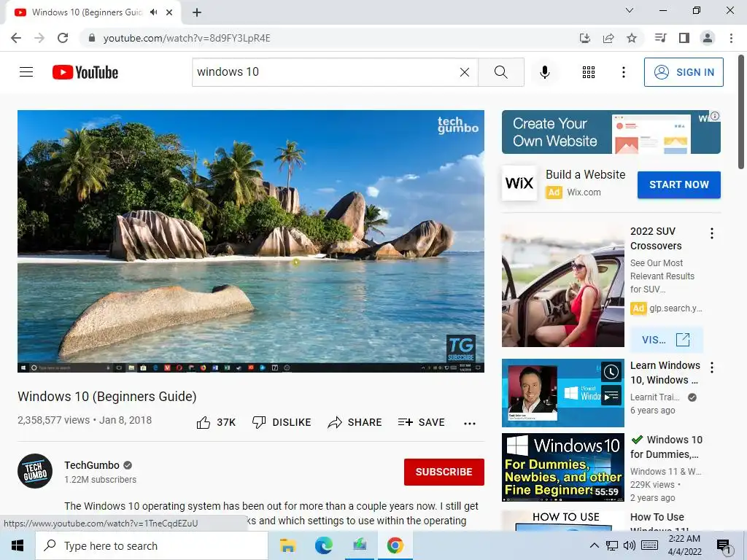Click the share page icon in address bar

tap(608, 38)
